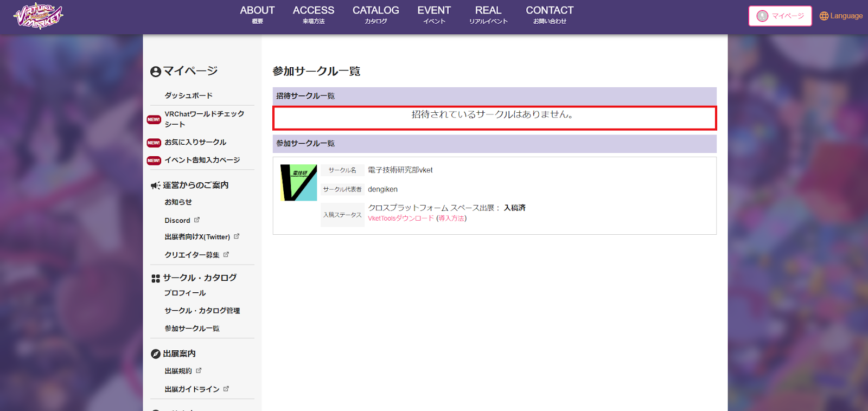Click the マイページ button in header
The image size is (868, 411).
[780, 16]
